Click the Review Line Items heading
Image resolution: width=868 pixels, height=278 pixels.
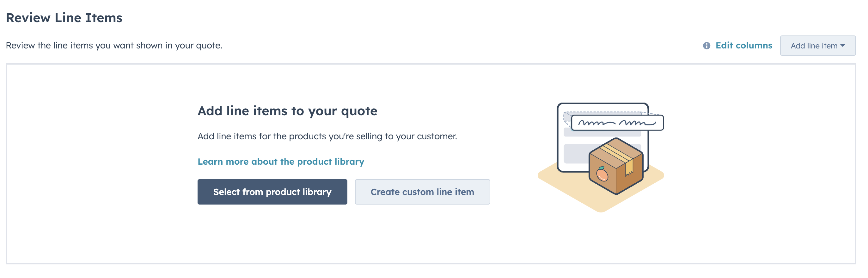coord(64,18)
